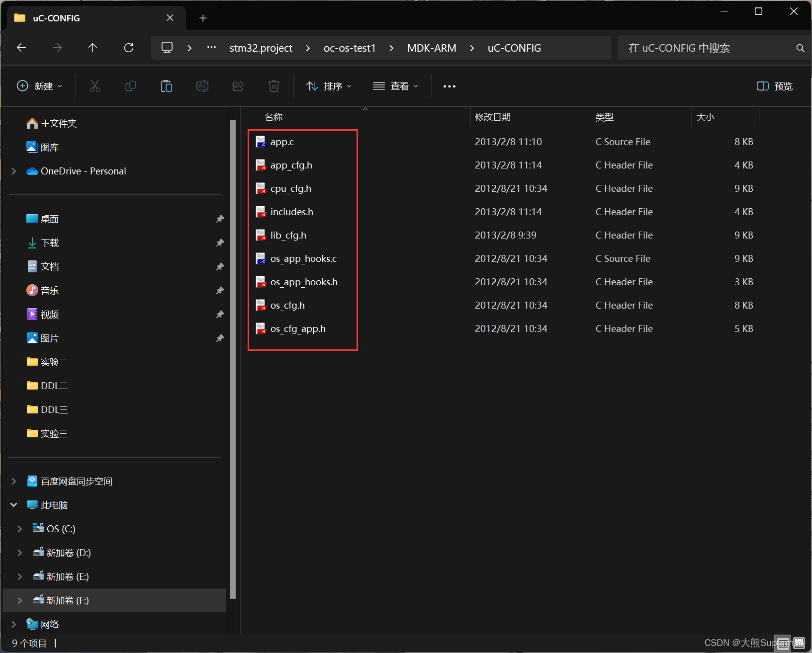Navigate to MDK-ARM in breadcrumb
812x653 pixels.
click(432, 48)
